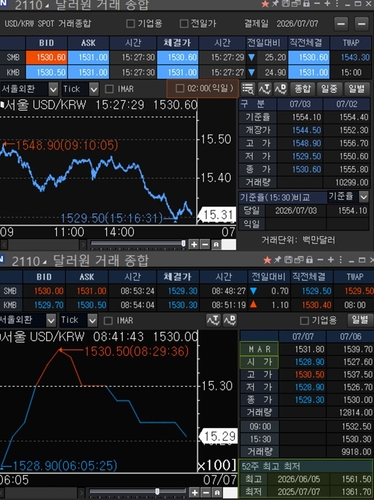The width and height of the screenshot is (374, 500).
Task: Click the lock icon in the top window title bar
Action: click(306, 4)
